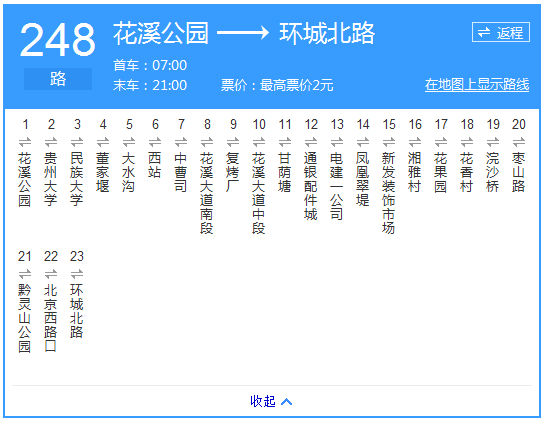This screenshot has width=545, height=422.
Task: Select stop 12 通银配件城
Action: point(311,186)
